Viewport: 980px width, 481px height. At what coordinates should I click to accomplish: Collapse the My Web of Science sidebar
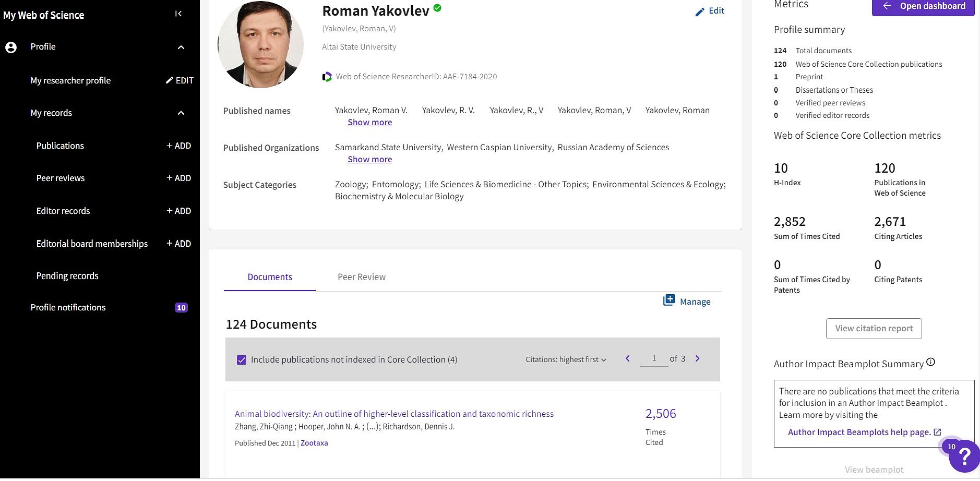pyautogui.click(x=178, y=14)
